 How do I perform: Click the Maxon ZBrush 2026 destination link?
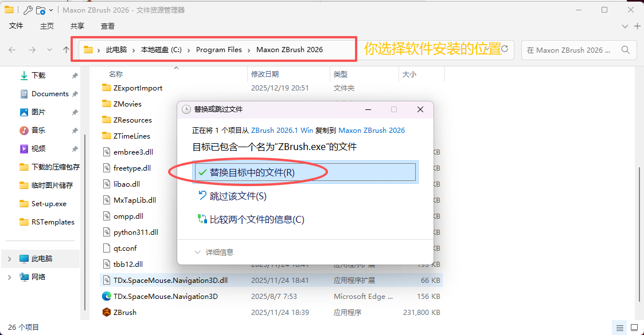(x=372, y=130)
